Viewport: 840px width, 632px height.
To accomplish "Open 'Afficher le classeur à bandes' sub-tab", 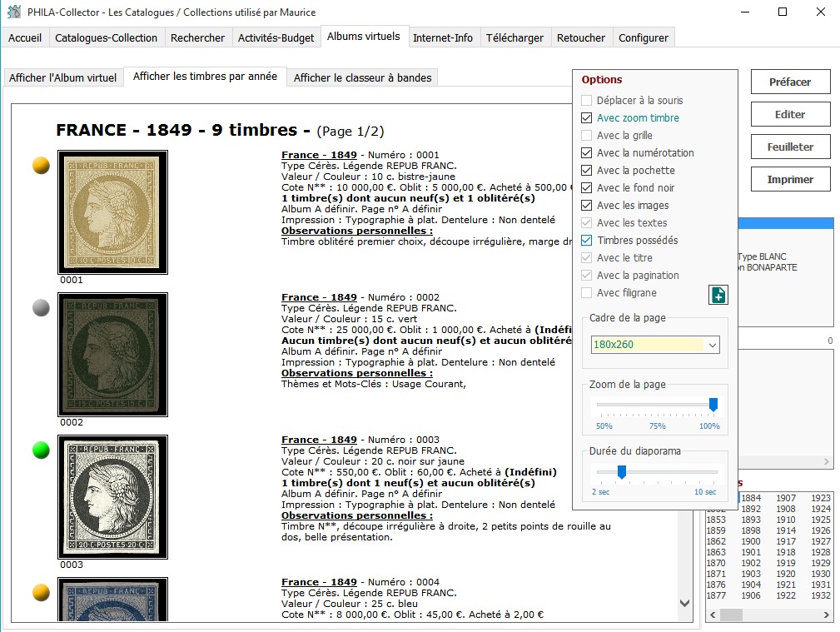I will [x=363, y=77].
